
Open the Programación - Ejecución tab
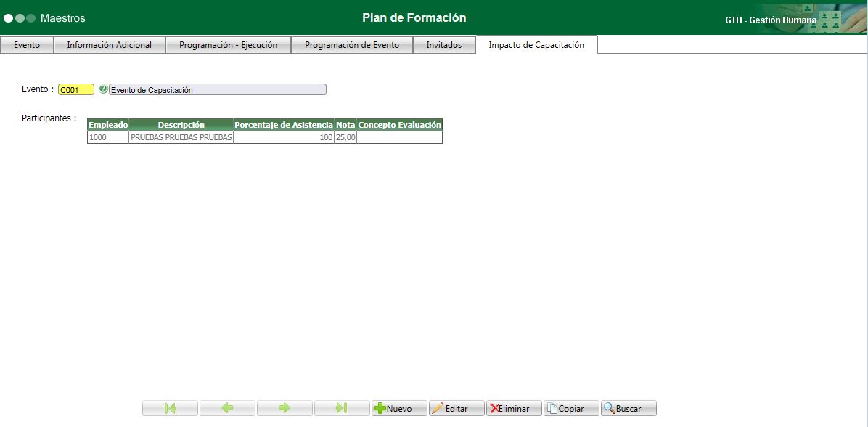pyautogui.click(x=228, y=45)
